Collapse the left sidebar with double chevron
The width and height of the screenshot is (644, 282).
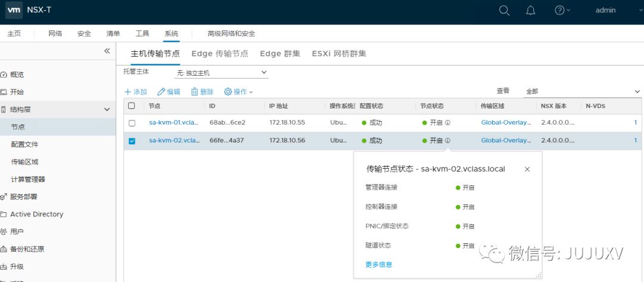pyautogui.click(x=107, y=51)
